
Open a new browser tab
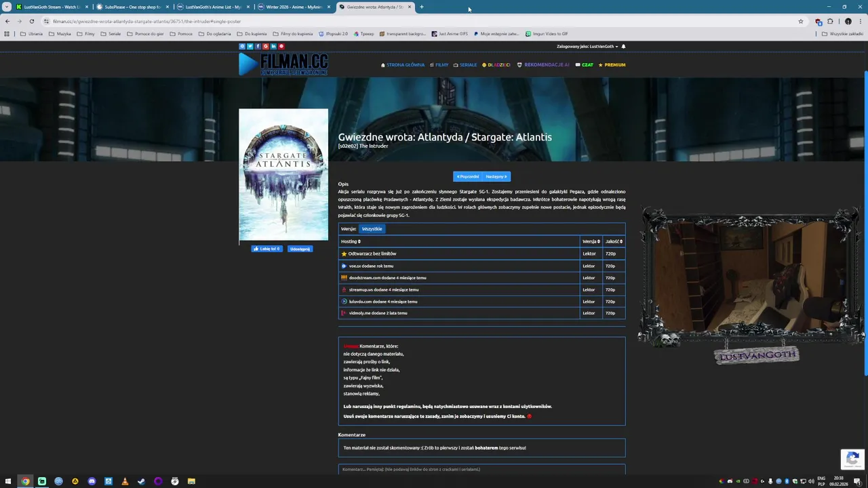point(421,7)
